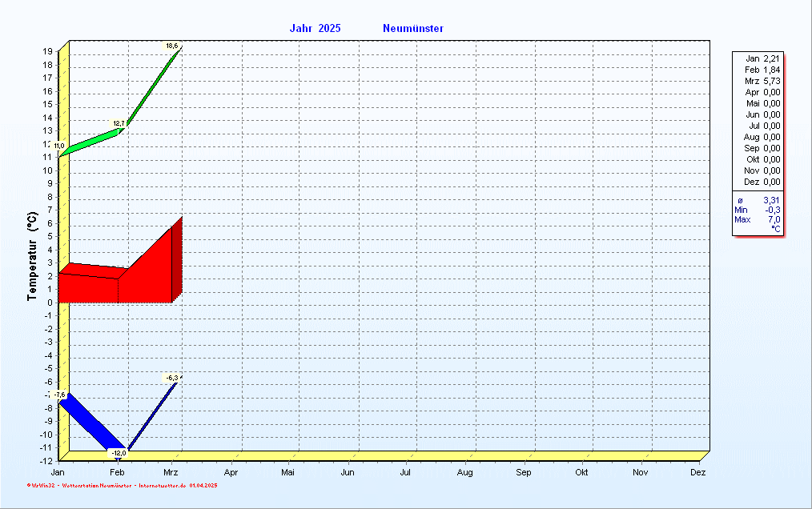Click the x-axis label 'Feb' below the chart
The width and height of the screenshot is (812, 509).
[118, 472]
